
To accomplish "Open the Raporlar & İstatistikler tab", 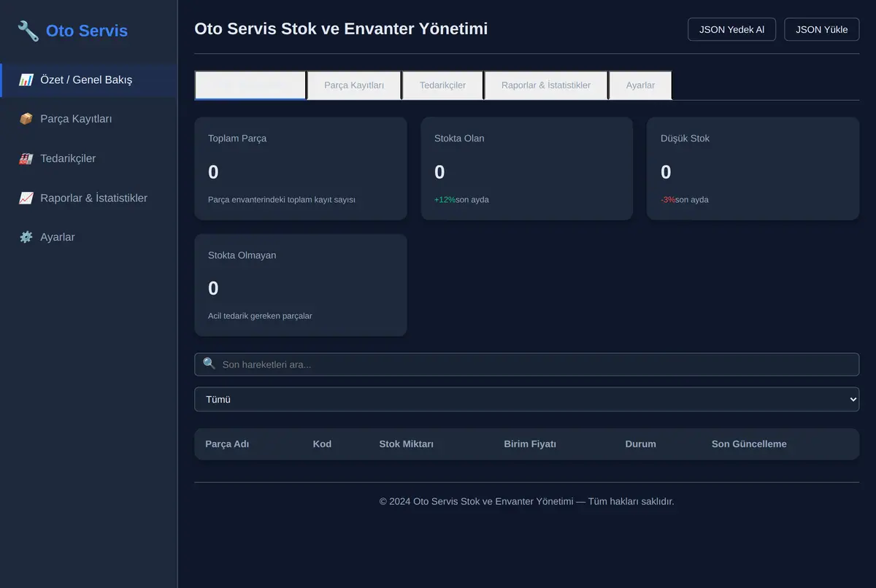I will pos(546,85).
